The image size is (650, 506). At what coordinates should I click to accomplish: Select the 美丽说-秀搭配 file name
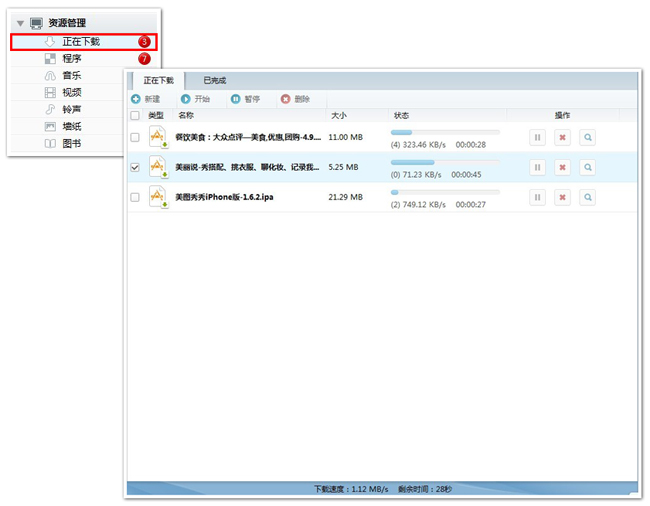click(247, 167)
